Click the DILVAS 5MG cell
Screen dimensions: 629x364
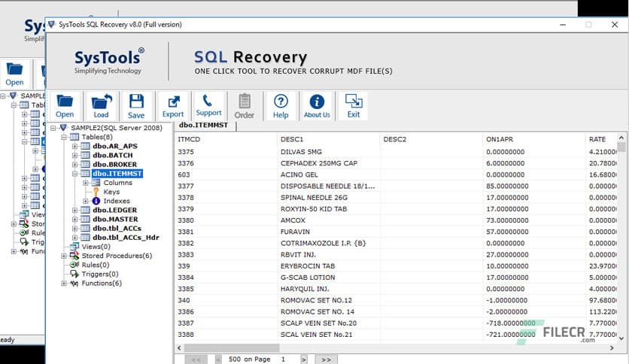coord(329,152)
